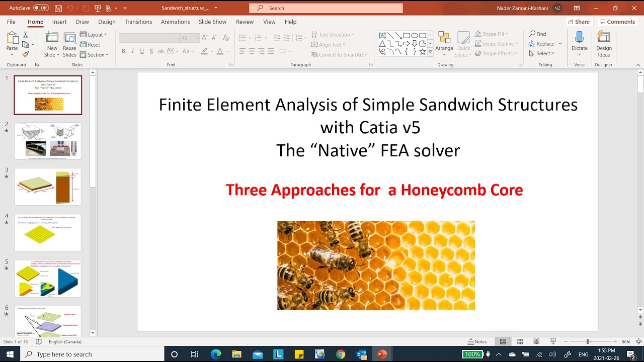The width and height of the screenshot is (644, 362).
Task: Click the Save icon in title bar
Action: [x=58, y=8]
